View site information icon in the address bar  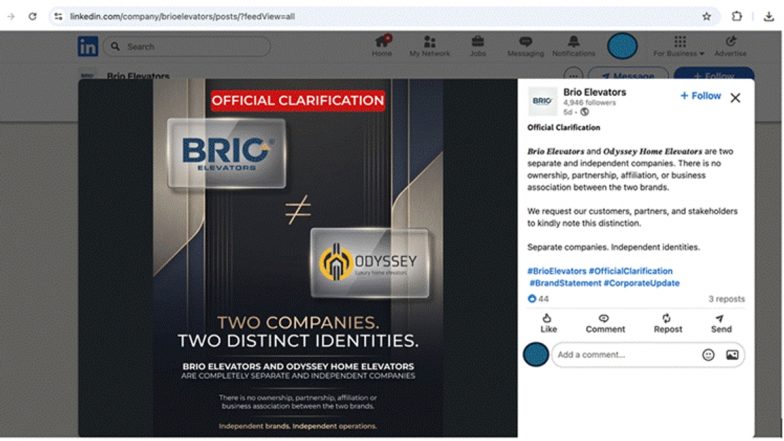(58, 16)
